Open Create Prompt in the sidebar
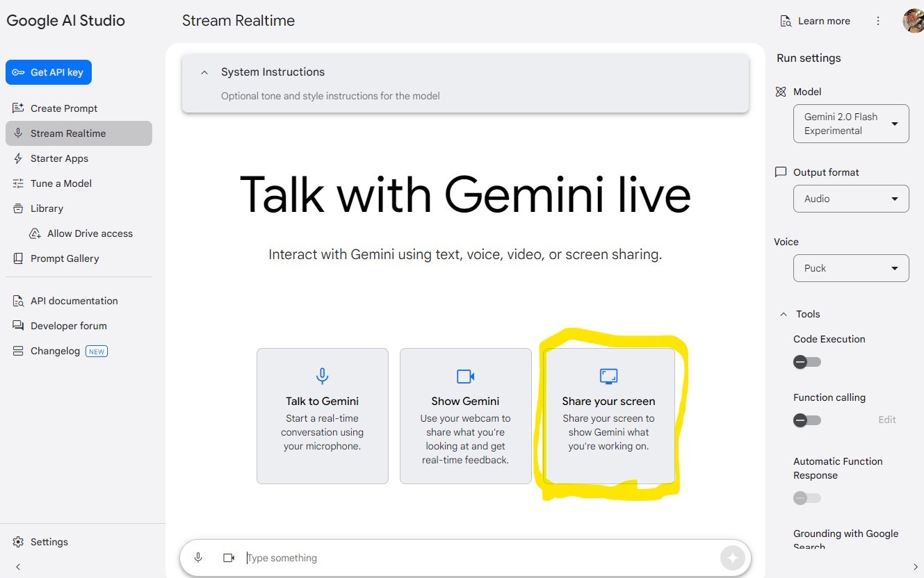This screenshot has width=924, height=578. [64, 108]
